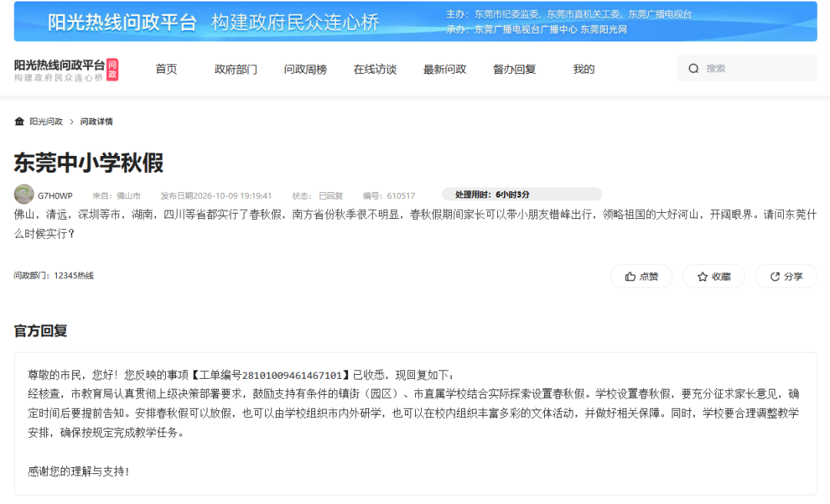Click the home icon in breadcrumb
Image resolution: width=830 pixels, height=504 pixels.
tap(19, 121)
